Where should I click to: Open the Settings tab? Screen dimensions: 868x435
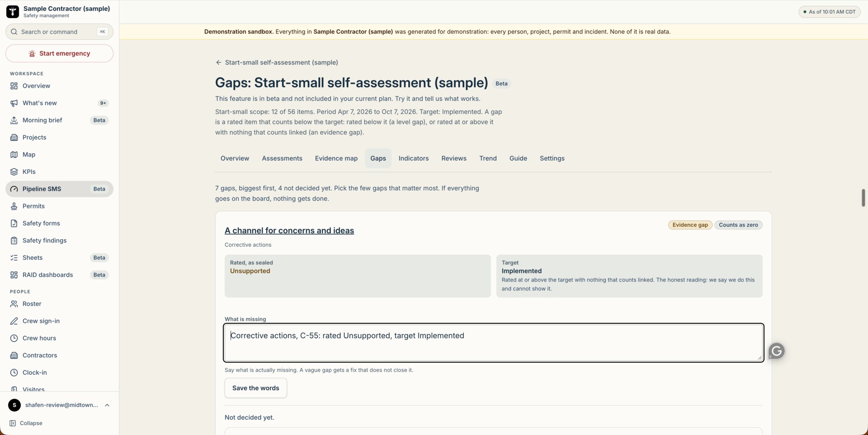[552, 158]
